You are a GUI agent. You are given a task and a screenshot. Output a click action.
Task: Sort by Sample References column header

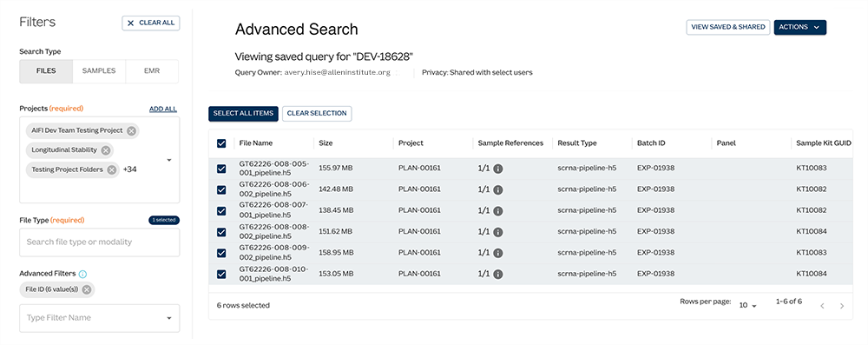(x=511, y=143)
